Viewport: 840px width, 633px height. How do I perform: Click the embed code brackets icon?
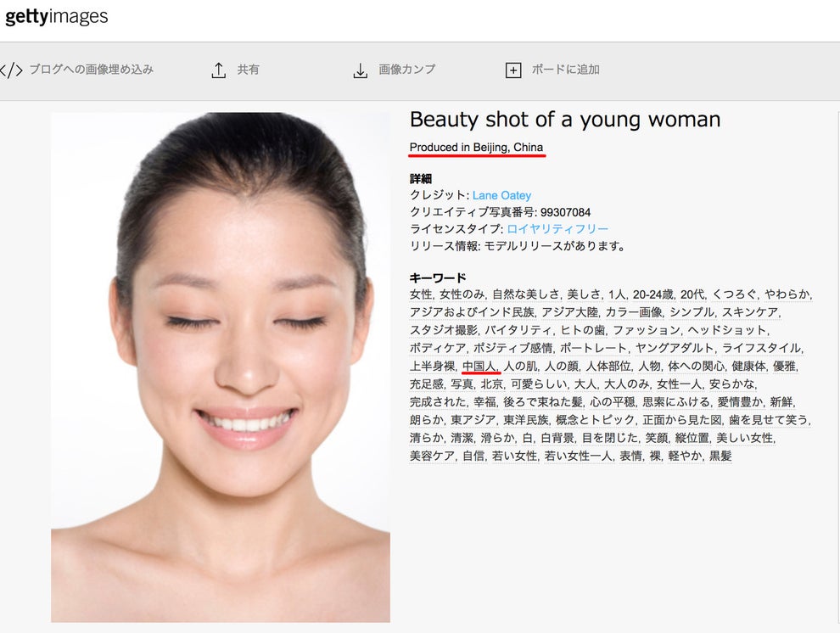(11, 70)
